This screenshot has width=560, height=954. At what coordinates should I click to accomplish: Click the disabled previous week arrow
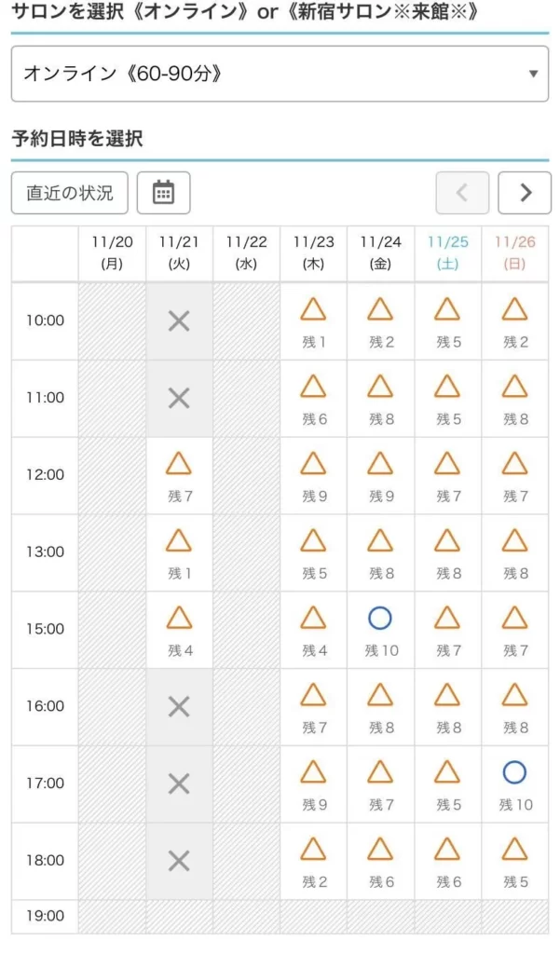pyautogui.click(x=461, y=193)
